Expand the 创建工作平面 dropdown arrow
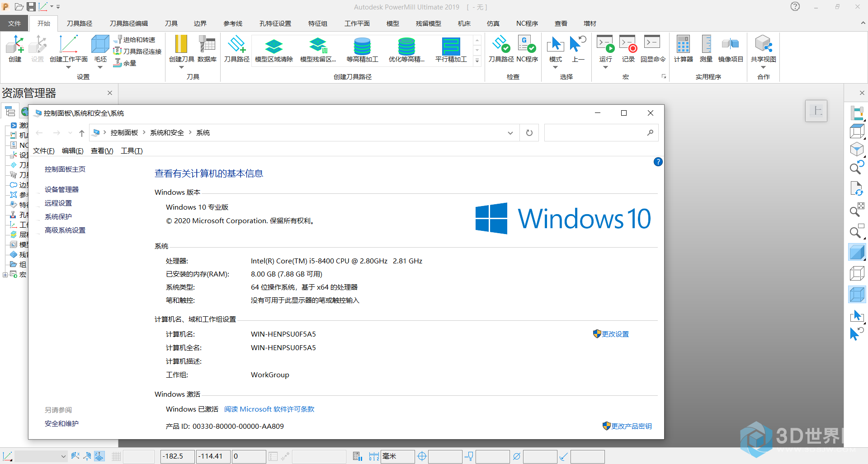The image size is (868, 464). click(x=69, y=68)
